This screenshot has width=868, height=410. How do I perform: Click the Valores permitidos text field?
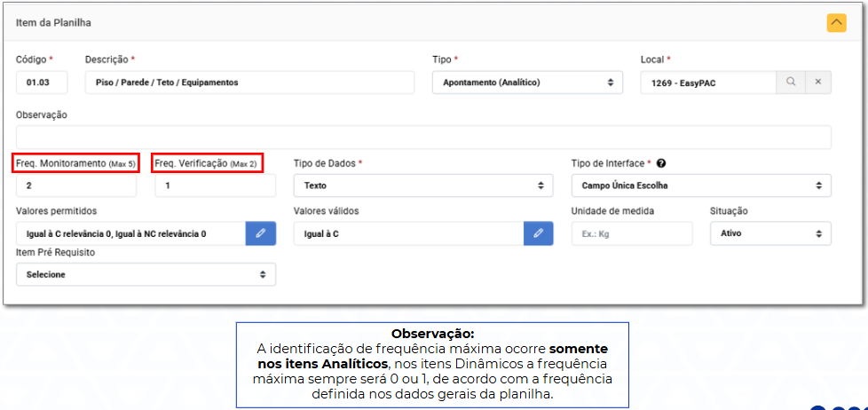130,233
